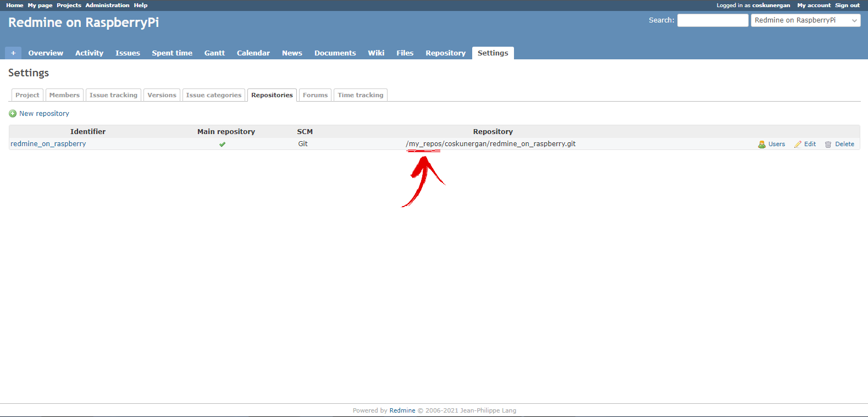Open the plus new-object menu
868x417 pixels.
pos(13,53)
